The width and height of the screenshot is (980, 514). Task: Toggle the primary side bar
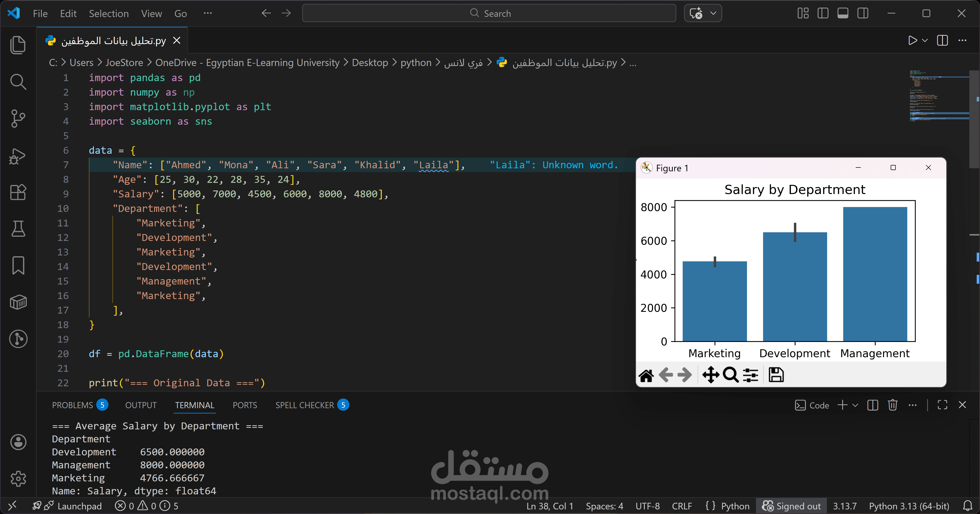tap(823, 13)
